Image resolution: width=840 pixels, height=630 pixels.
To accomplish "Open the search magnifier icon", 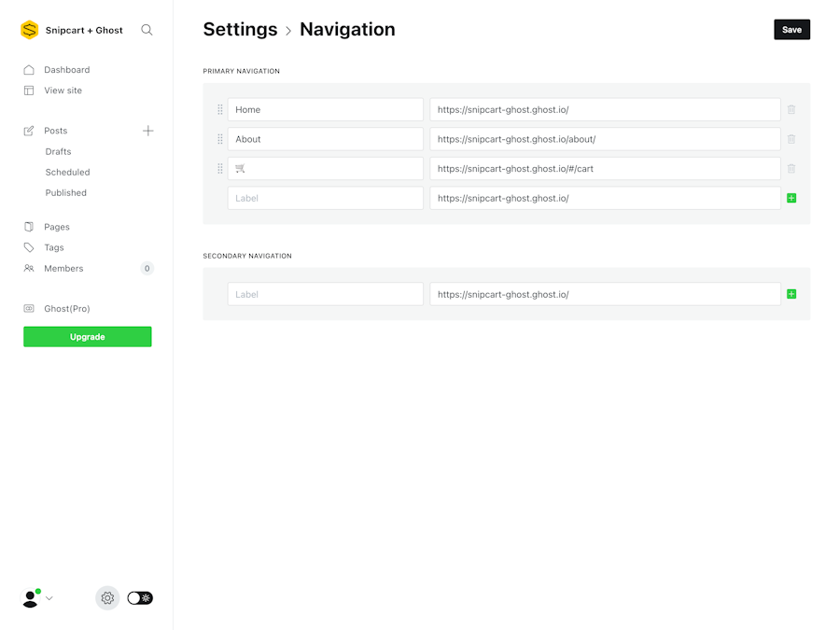I will (x=147, y=30).
